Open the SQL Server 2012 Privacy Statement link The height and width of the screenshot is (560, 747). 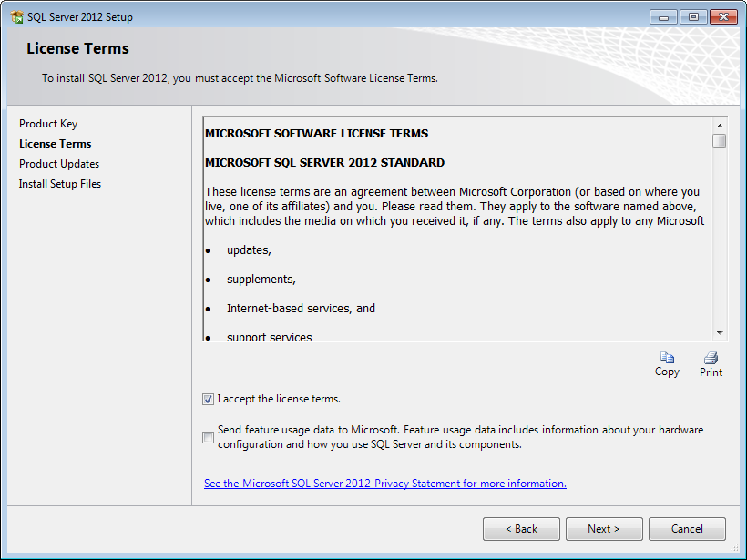(x=385, y=484)
